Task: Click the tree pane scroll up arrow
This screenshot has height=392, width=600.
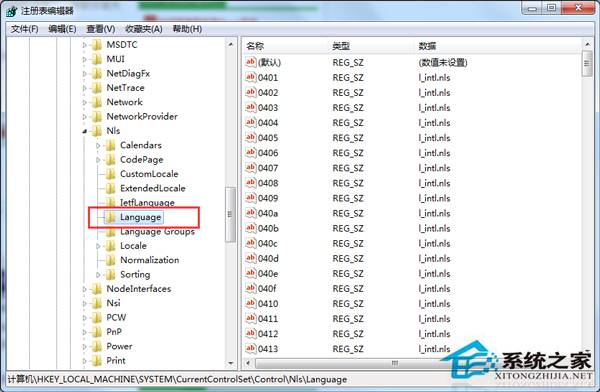Action: click(231, 45)
